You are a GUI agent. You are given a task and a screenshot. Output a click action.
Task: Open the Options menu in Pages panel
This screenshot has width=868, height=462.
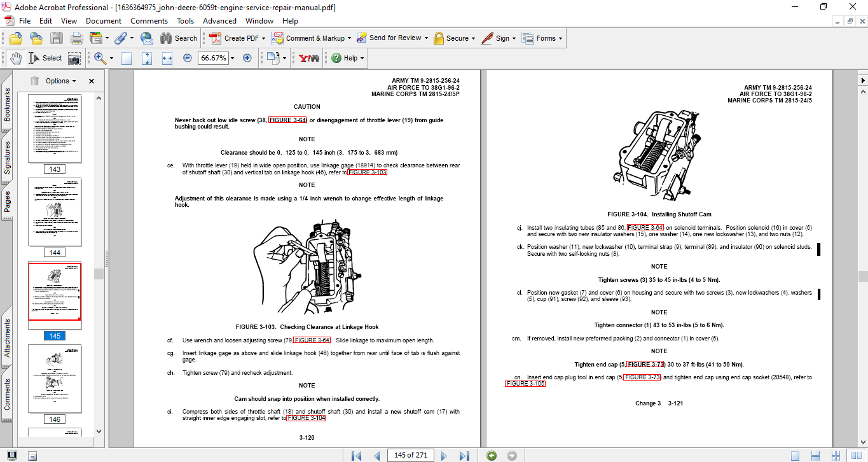pyautogui.click(x=56, y=81)
